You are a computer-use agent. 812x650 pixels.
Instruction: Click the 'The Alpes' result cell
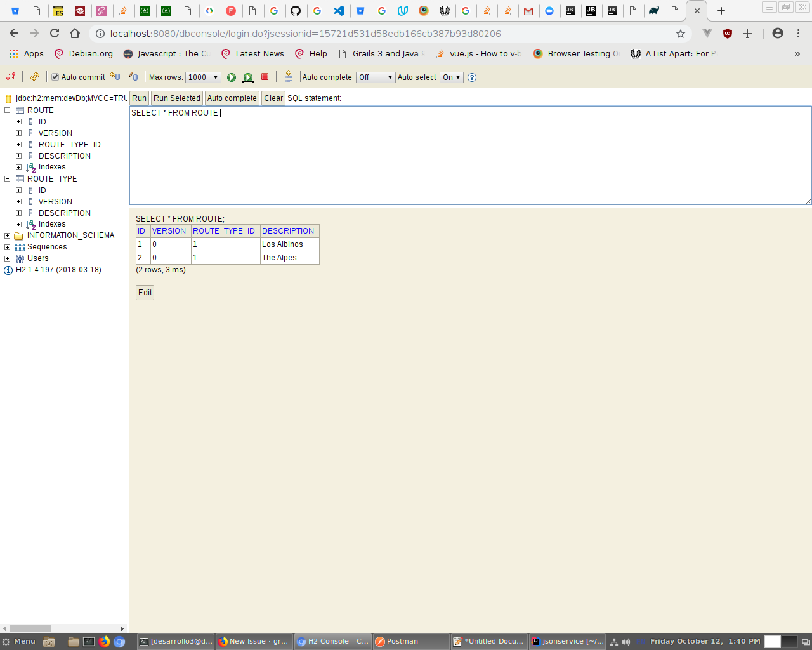pyautogui.click(x=289, y=258)
